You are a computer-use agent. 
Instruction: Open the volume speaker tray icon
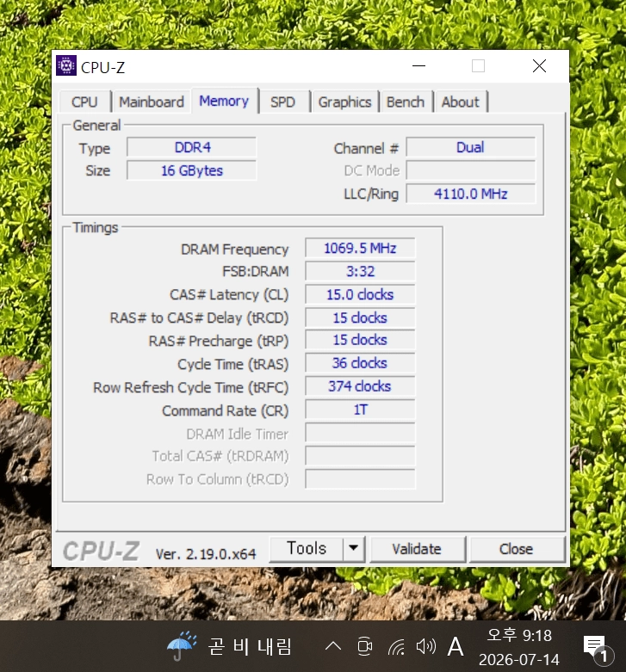[x=425, y=646]
